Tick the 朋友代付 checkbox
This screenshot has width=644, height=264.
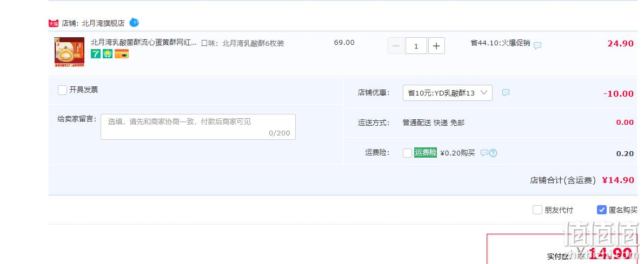point(537,210)
